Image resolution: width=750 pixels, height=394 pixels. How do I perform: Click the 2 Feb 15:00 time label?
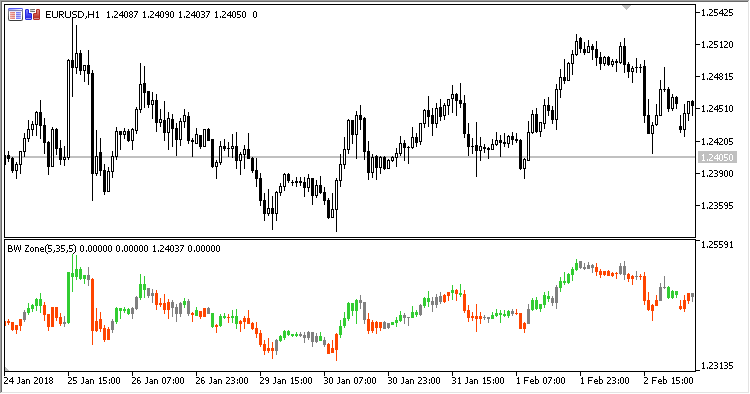pyautogui.click(x=669, y=381)
